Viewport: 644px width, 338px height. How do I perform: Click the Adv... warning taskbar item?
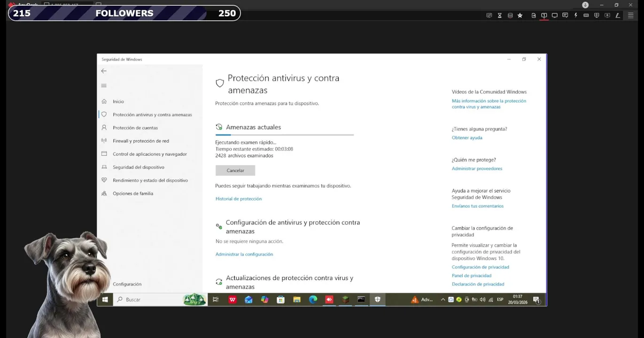[422, 300]
